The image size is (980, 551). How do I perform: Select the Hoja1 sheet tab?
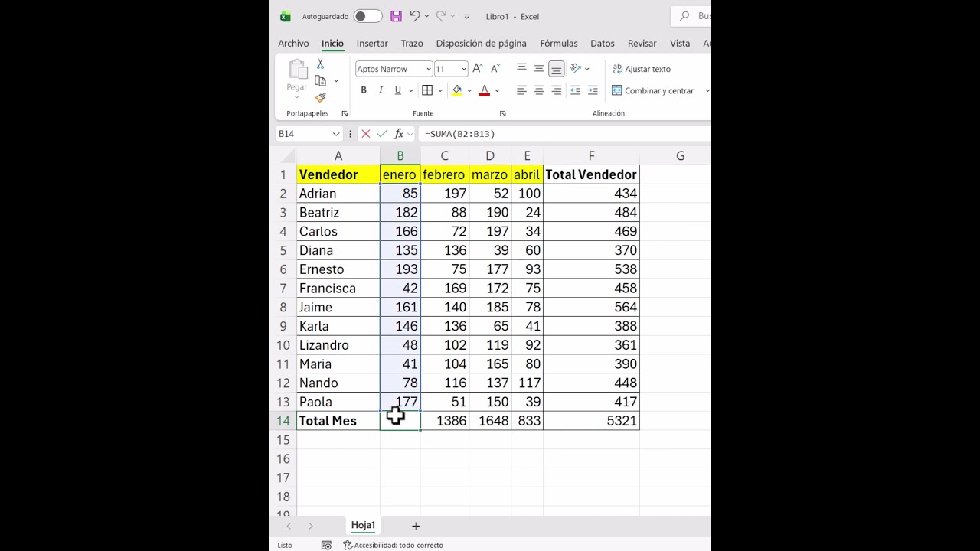pyautogui.click(x=363, y=525)
